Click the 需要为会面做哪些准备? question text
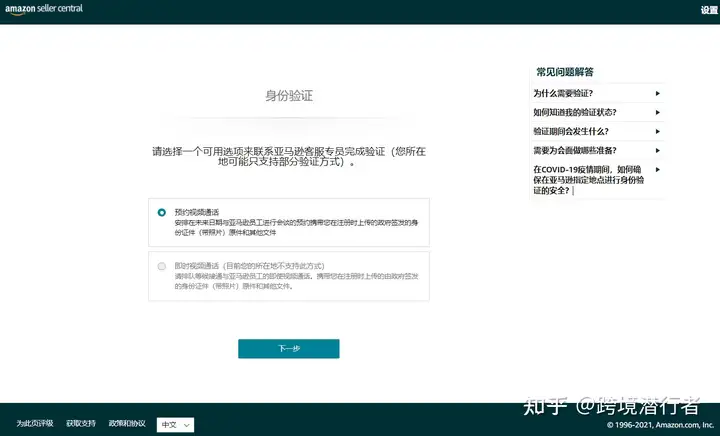Image resolution: width=720 pixels, height=436 pixels. click(x=575, y=151)
